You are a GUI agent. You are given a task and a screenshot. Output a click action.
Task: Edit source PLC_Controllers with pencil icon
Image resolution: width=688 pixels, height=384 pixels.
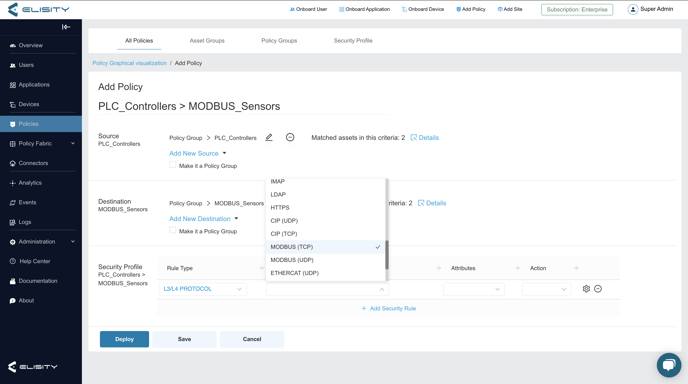tap(269, 137)
